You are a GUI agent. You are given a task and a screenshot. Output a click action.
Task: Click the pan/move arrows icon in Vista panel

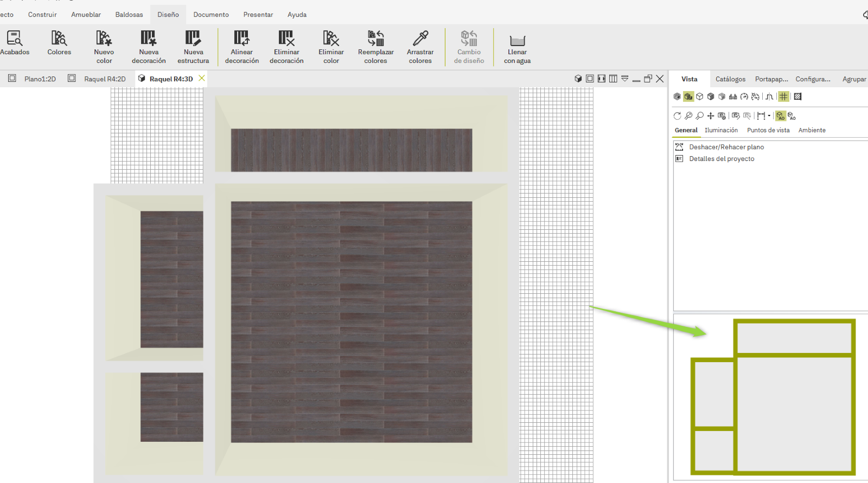711,116
